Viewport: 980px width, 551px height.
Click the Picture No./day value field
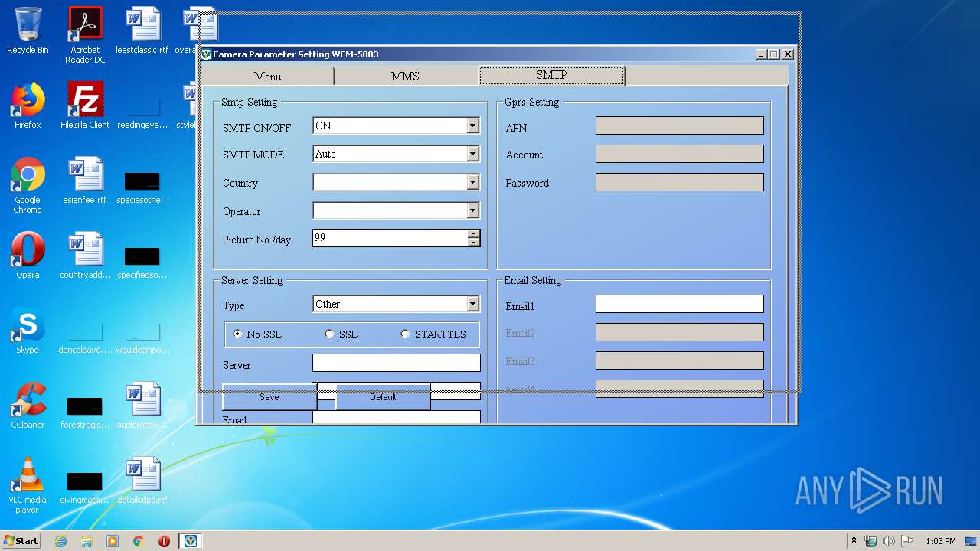[390, 238]
